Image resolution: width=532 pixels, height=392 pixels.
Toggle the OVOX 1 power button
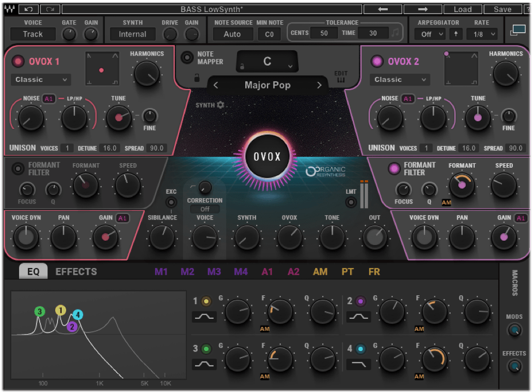click(x=19, y=61)
